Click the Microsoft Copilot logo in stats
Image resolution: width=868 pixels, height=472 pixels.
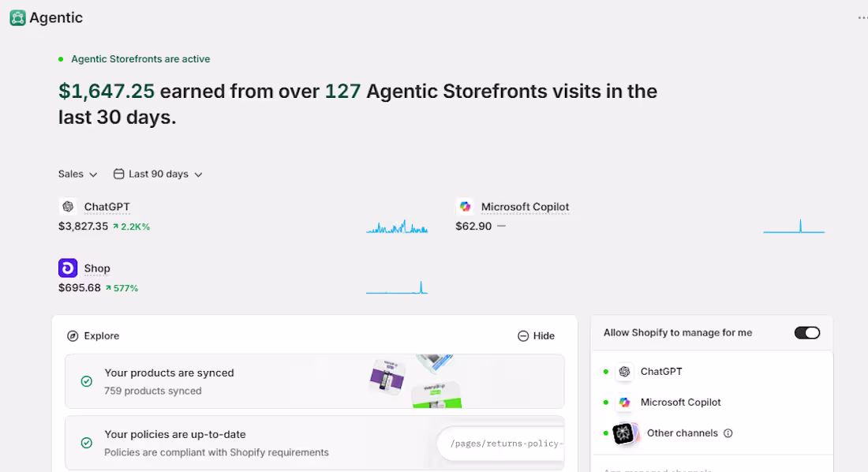pos(465,207)
